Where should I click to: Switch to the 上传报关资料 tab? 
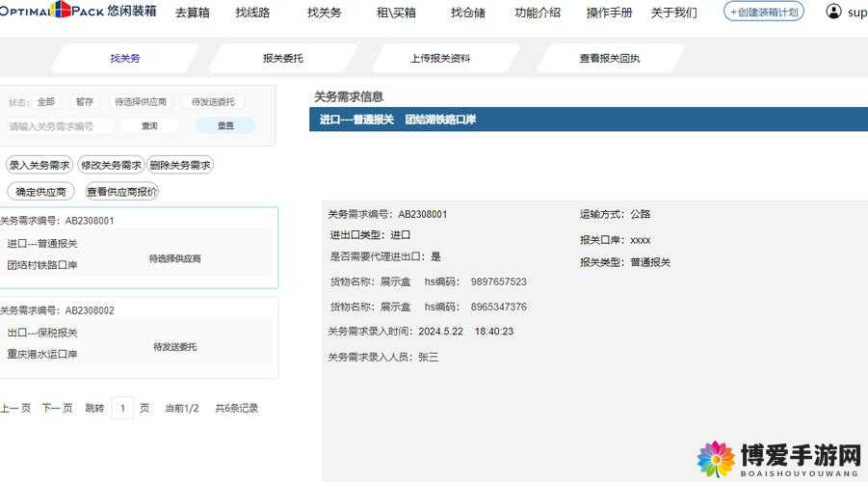pos(440,58)
